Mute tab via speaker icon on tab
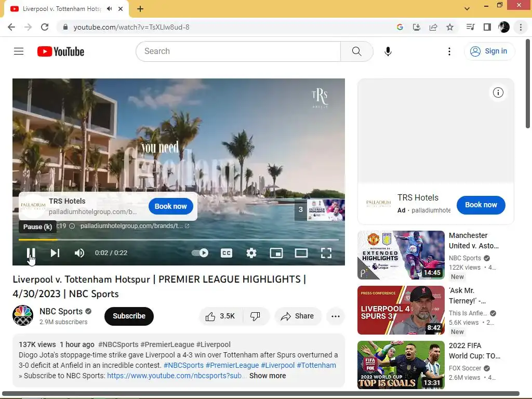532x399 pixels. (109, 9)
